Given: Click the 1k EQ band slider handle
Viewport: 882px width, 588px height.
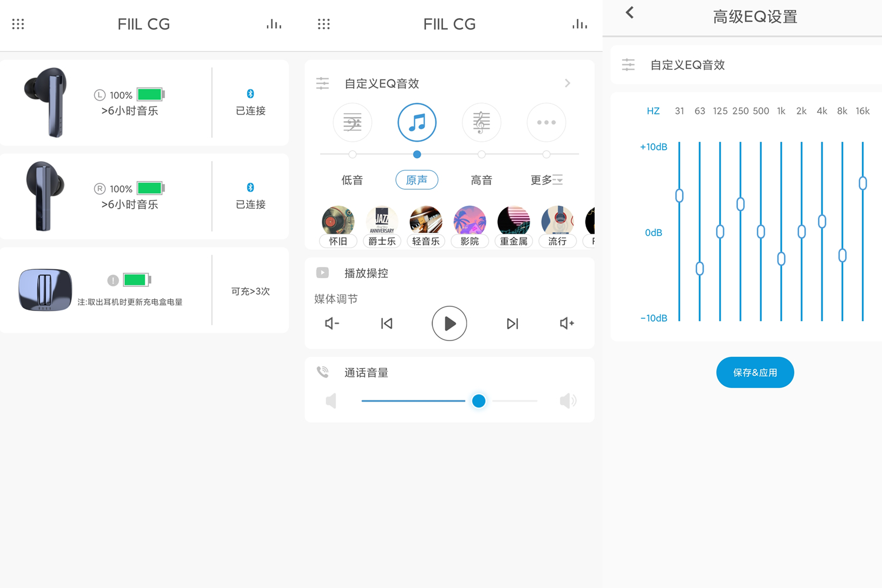Looking at the screenshot, I should (781, 259).
